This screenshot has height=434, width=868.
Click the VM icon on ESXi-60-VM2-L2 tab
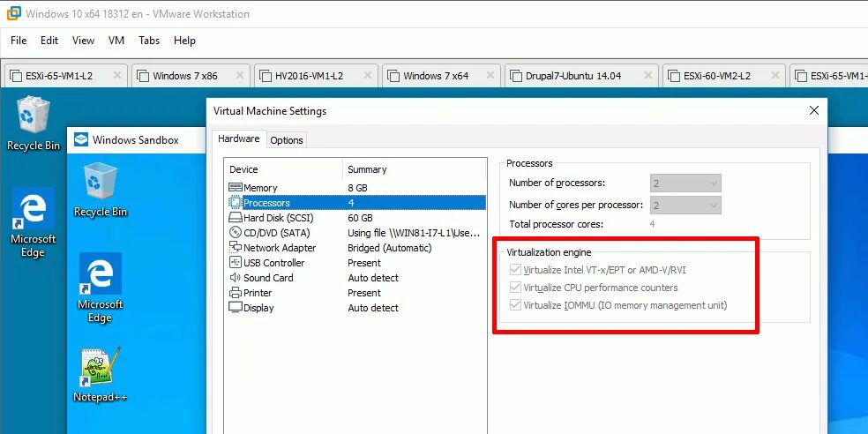(x=674, y=76)
